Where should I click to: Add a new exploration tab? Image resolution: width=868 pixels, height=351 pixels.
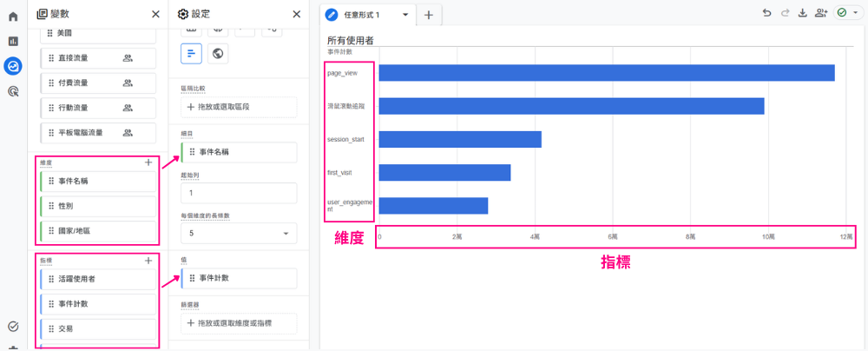[429, 15]
